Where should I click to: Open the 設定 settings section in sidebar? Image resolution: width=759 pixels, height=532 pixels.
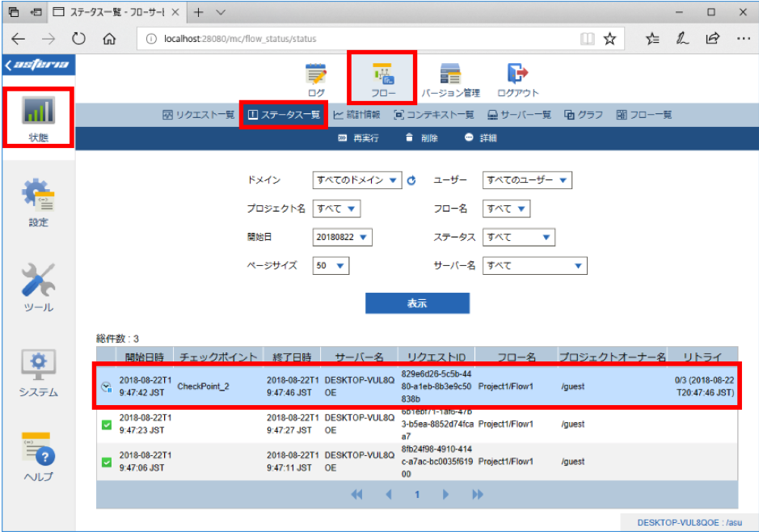[38, 203]
